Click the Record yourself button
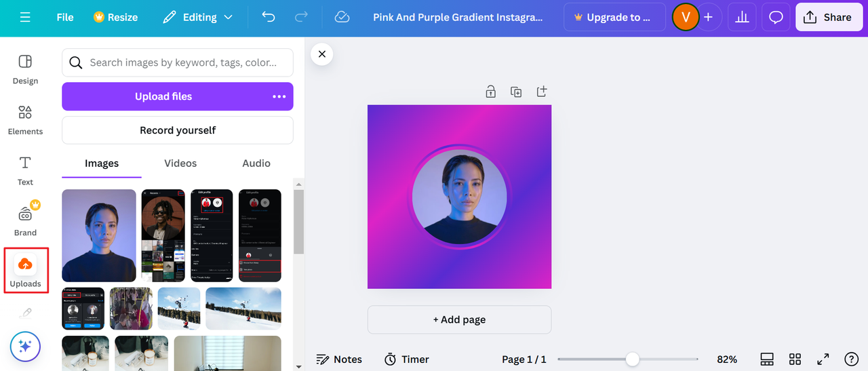The image size is (868, 371). click(178, 130)
